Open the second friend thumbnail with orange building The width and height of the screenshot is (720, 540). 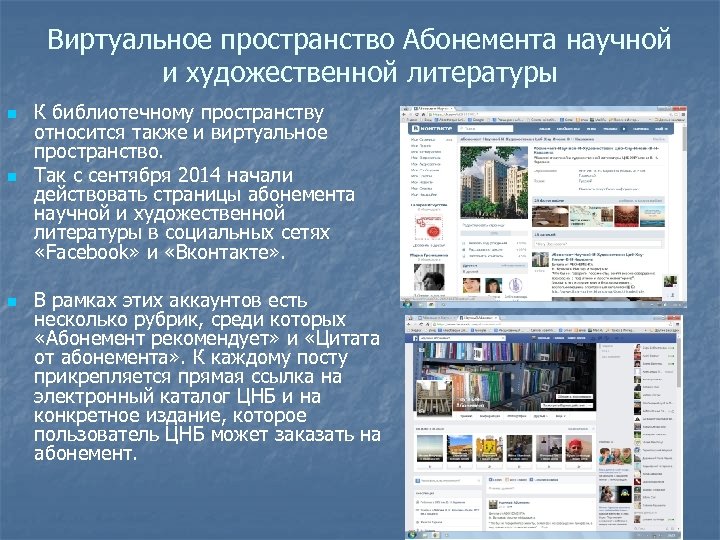460,448
